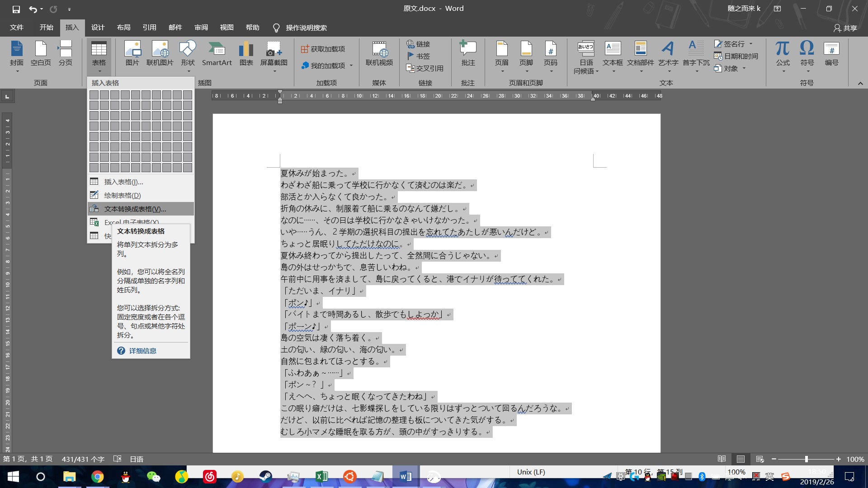Switch to the Layout (布局) tab
The height and width of the screenshot is (488, 868).
click(123, 28)
